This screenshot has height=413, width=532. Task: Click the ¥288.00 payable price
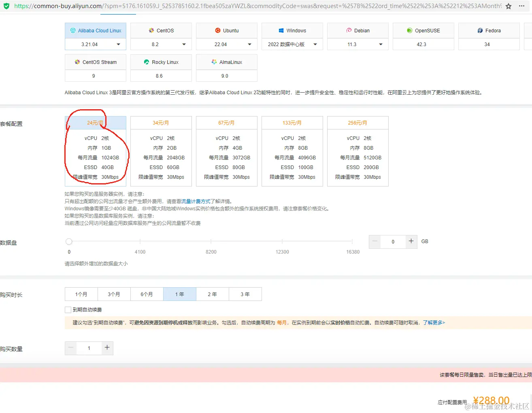[x=491, y=400]
